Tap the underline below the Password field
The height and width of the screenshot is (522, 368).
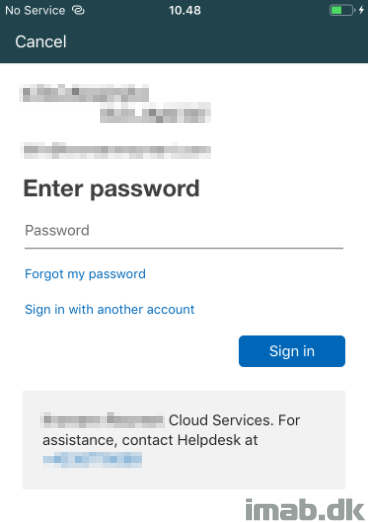tap(184, 248)
